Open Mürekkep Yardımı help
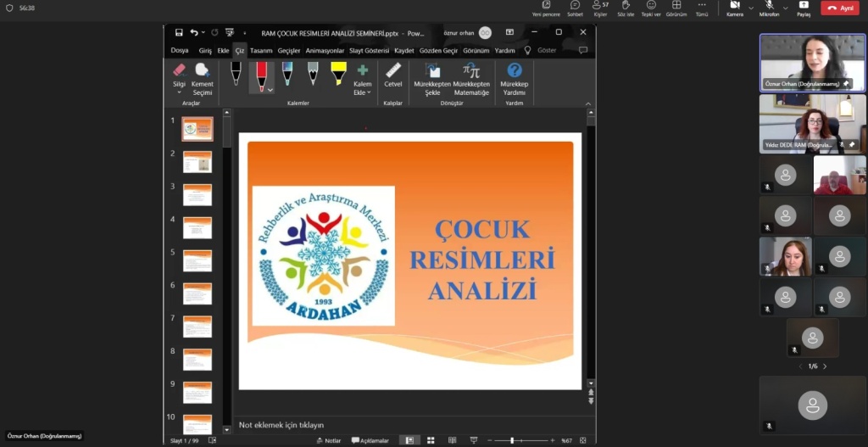Image resolution: width=868 pixels, height=447 pixels. pyautogui.click(x=514, y=75)
